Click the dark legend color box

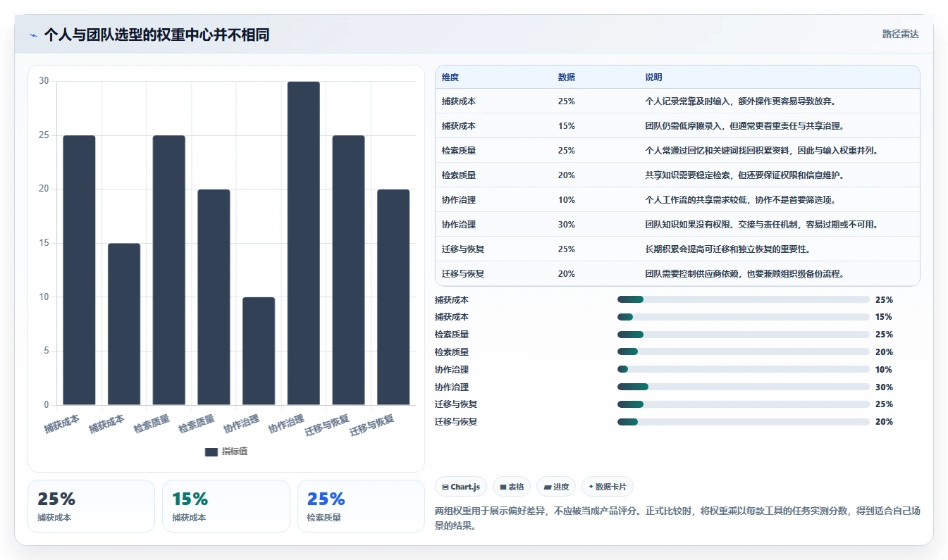[211, 452]
